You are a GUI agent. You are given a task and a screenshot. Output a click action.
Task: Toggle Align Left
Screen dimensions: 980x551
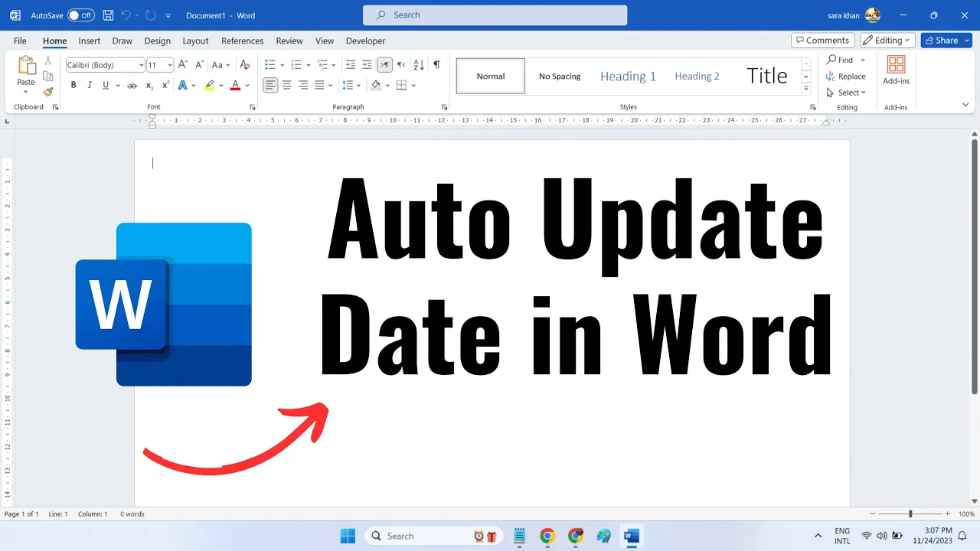click(x=270, y=85)
